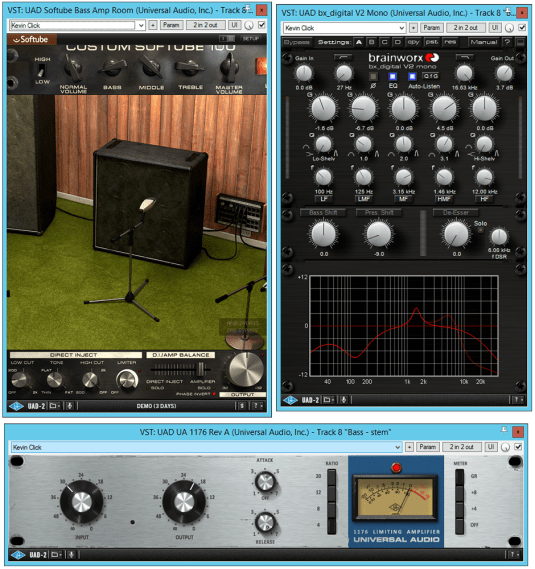Click wet/dry knob icon in Bass Amp Room header
Viewport: 535px width, 569px height.
249,25
